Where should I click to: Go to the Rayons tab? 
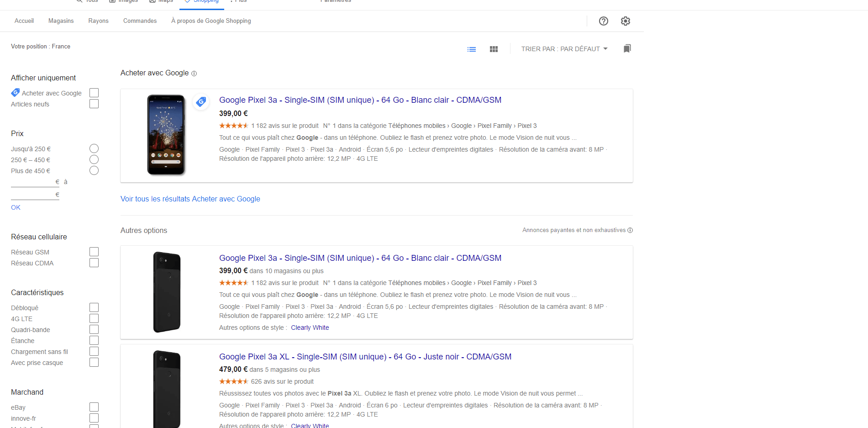pos(99,21)
